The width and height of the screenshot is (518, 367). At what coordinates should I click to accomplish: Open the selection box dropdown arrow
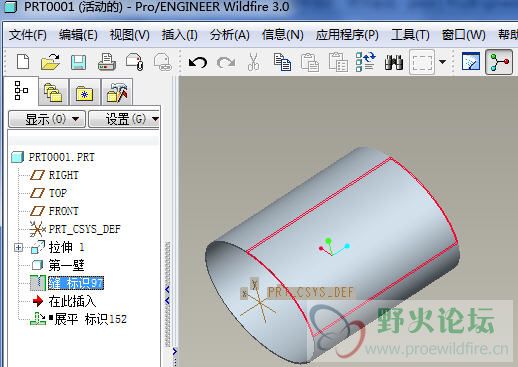(443, 62)
